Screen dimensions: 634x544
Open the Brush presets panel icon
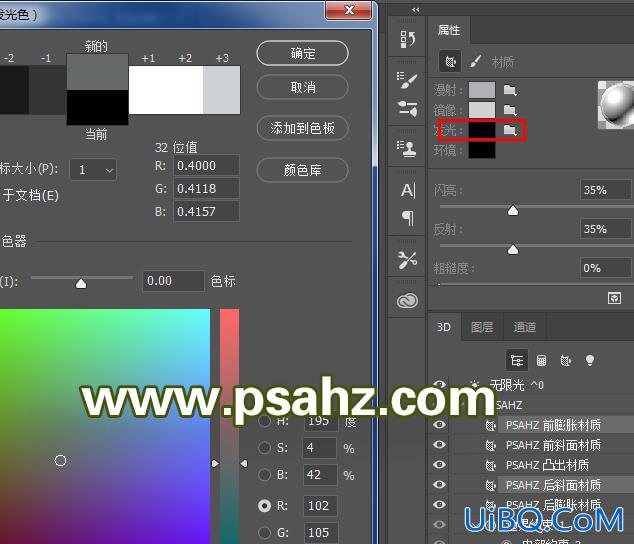pyautogui.click(x=407, y=80)
